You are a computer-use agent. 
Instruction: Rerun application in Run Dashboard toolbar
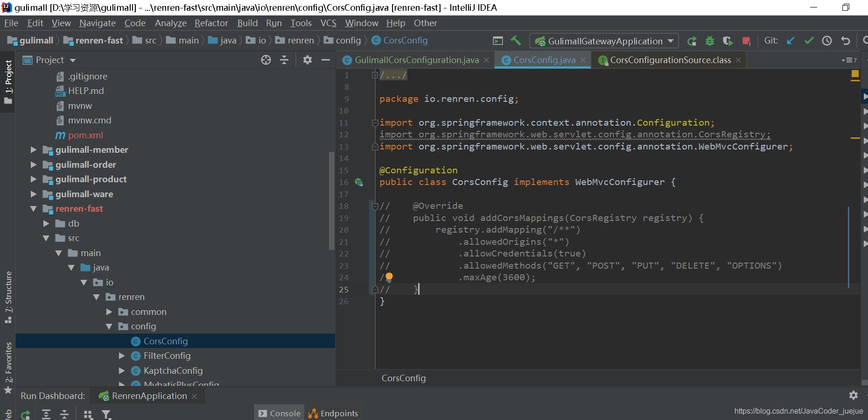26,414
